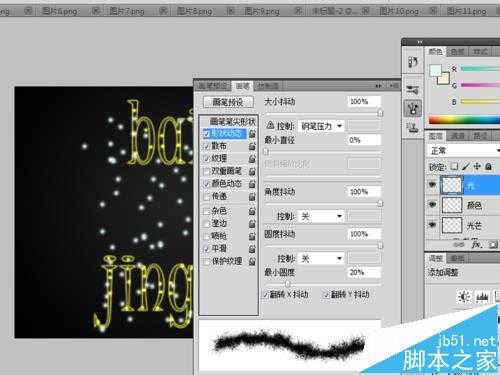Open the brush panel flyout menu
Viewport: 500px width, 375px height.
click(394, 86)
